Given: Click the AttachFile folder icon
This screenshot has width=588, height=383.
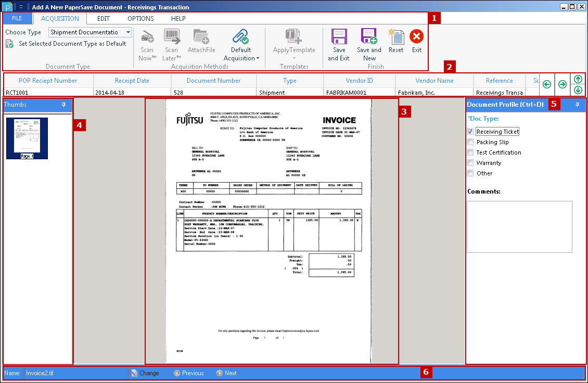Looking at the screenshot, I should point(201,36).
